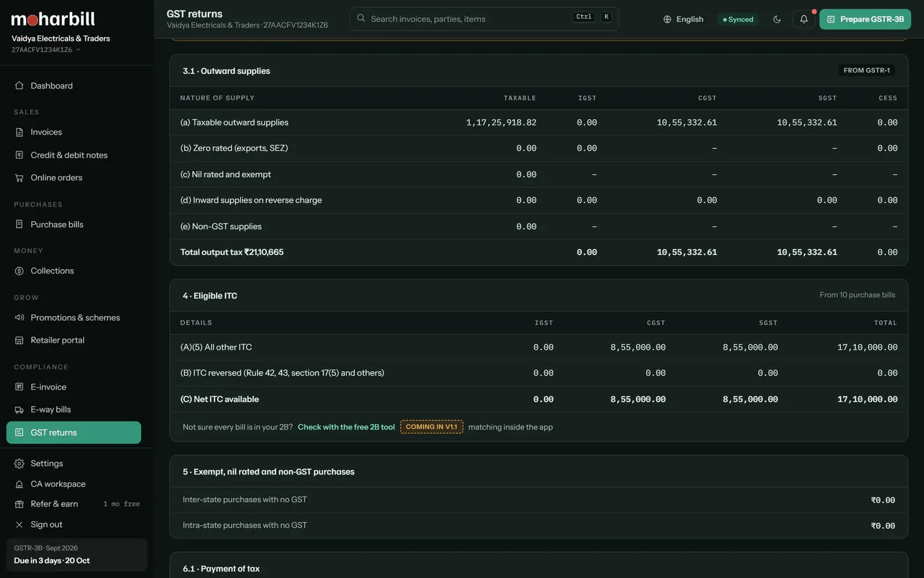Click the Synced status badge

coord(738,19)
